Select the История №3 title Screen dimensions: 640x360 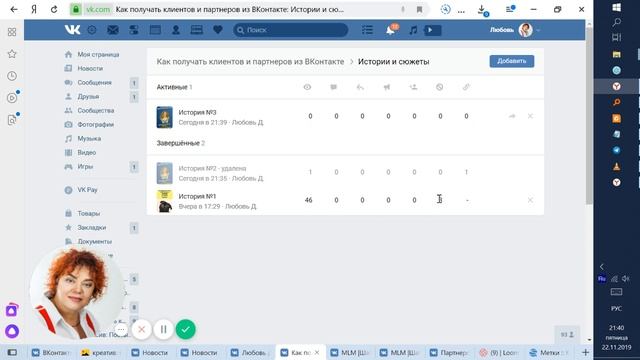pyautogui.click(x=197, y=112)
